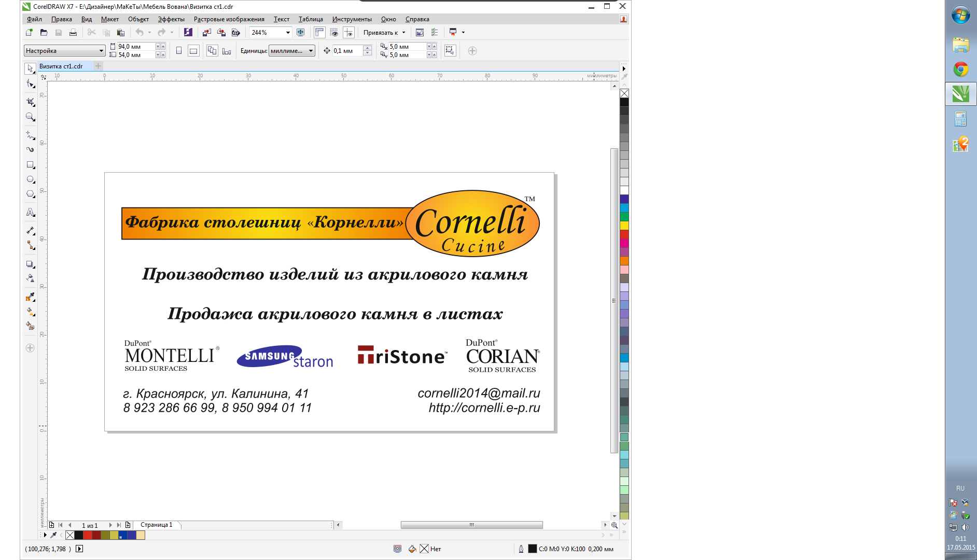Click the Search content purple icon

tap(188, 32)
